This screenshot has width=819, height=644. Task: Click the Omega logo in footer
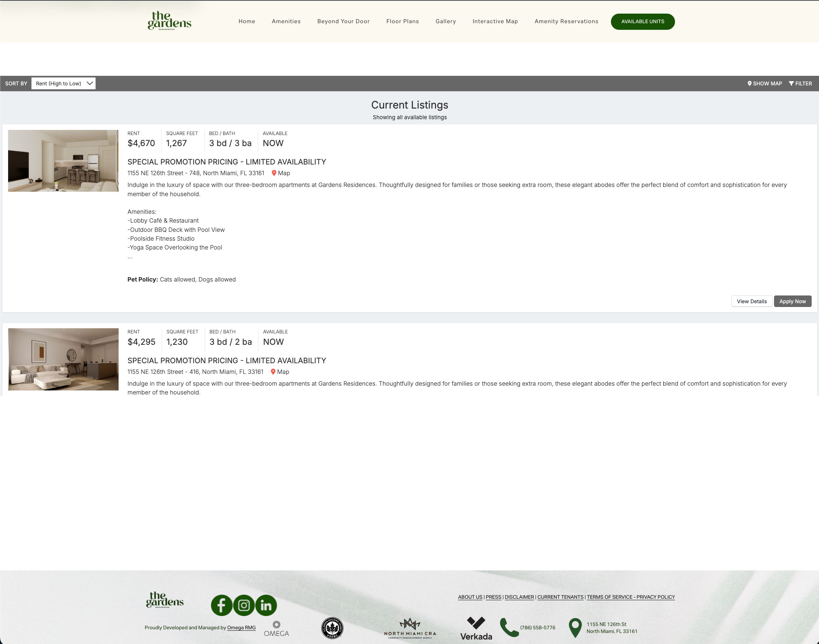pos(277,629)
